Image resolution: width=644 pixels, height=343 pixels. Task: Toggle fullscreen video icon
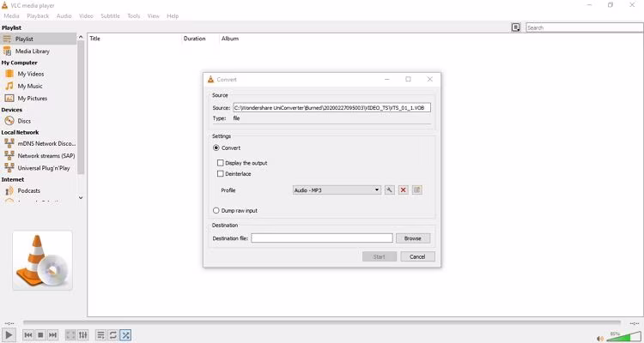click(70, 335)
